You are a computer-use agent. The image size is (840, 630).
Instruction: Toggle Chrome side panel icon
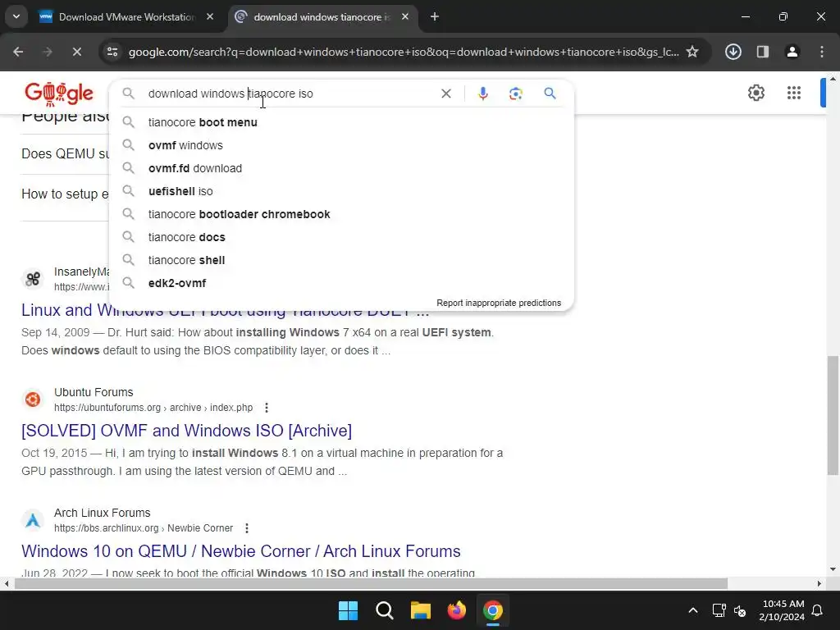pyautogui.click(x=762, y=52)
